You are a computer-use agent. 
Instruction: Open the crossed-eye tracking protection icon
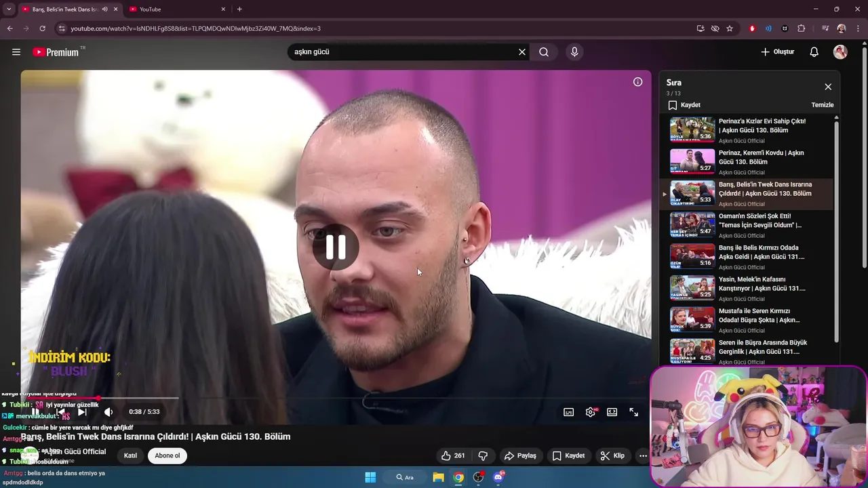point(715,28)
